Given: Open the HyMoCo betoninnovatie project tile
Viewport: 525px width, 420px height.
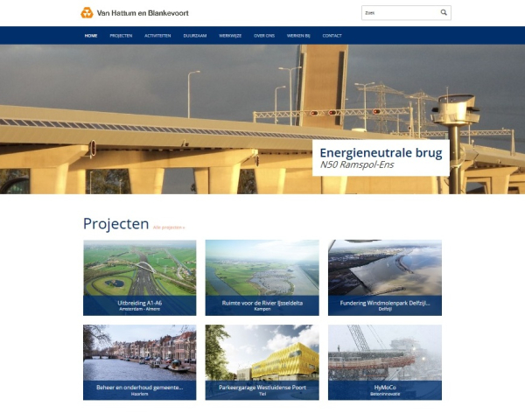Looking at the screenshot, I should 385,362.
